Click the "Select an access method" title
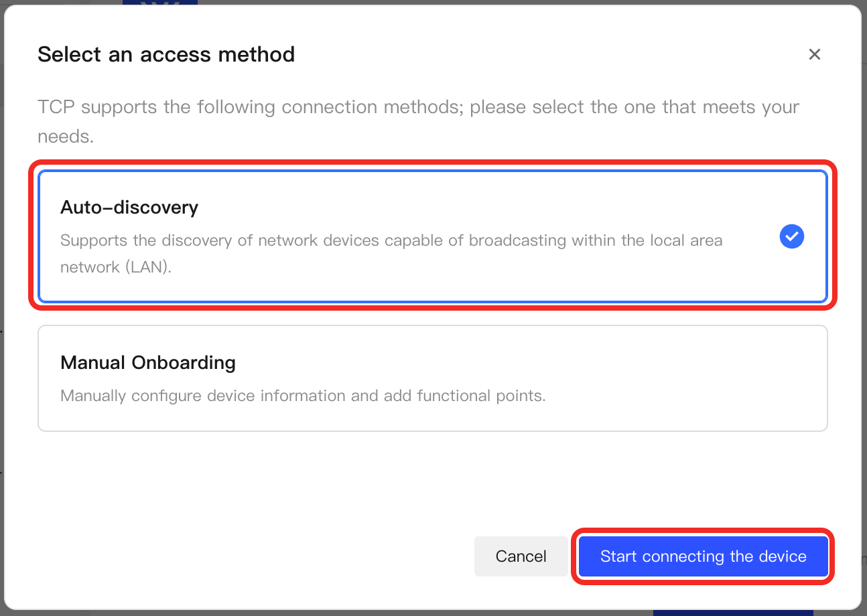 [166, 54]
